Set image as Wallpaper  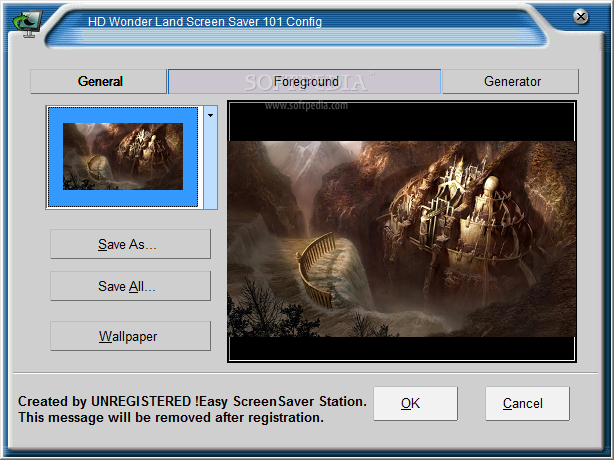tap(130, 336)
